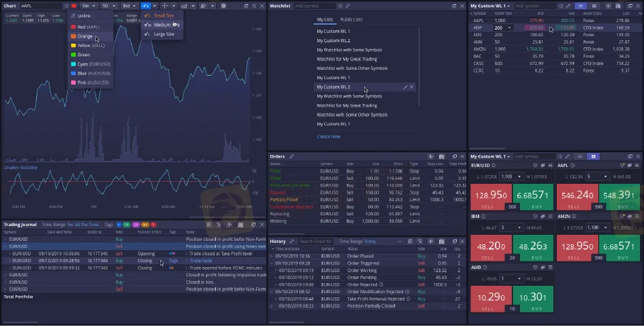Open the chart settings gear icon

(223, 6)
